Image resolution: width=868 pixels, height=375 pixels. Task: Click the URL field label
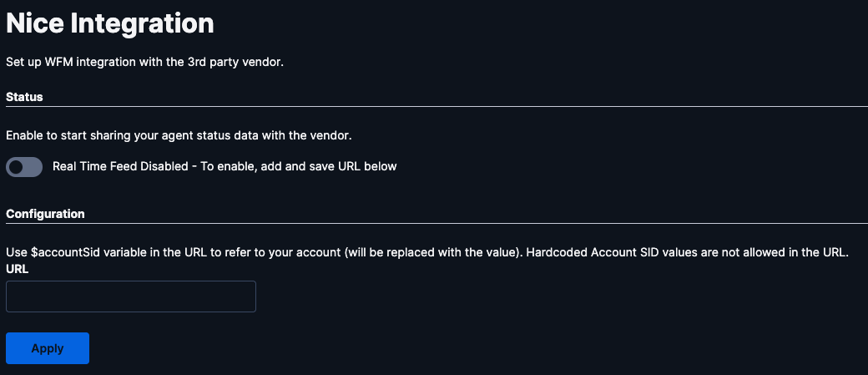18,270
